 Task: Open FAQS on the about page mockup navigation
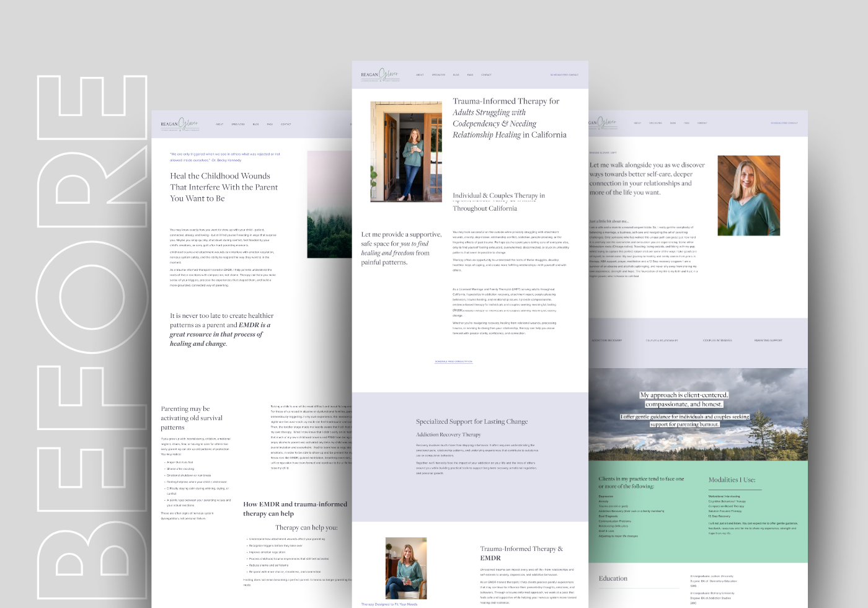(x=687, y=123)
